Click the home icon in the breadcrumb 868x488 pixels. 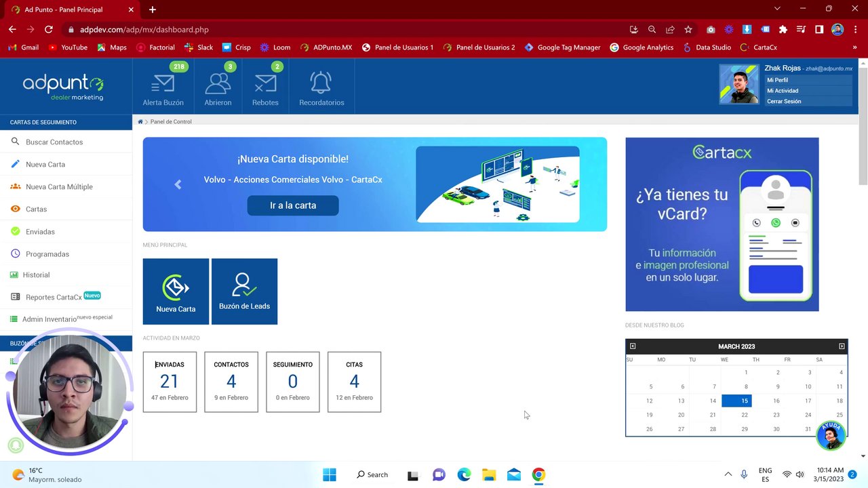coord(140,121)
